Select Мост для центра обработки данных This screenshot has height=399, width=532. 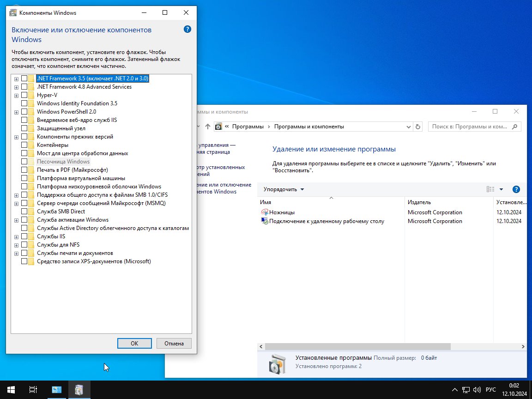click(x=83, y=153)
